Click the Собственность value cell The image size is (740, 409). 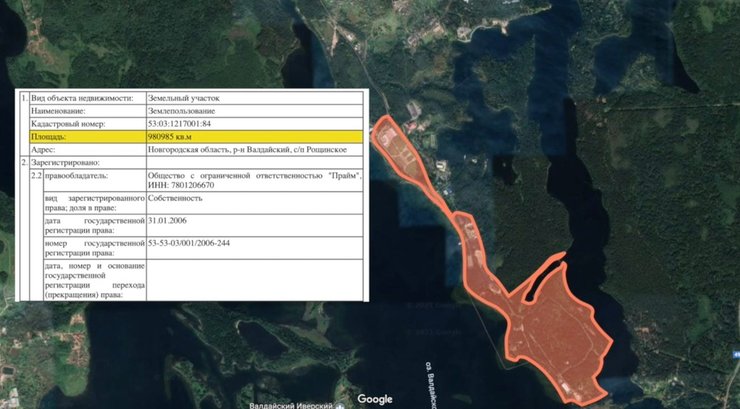point(177,198)
